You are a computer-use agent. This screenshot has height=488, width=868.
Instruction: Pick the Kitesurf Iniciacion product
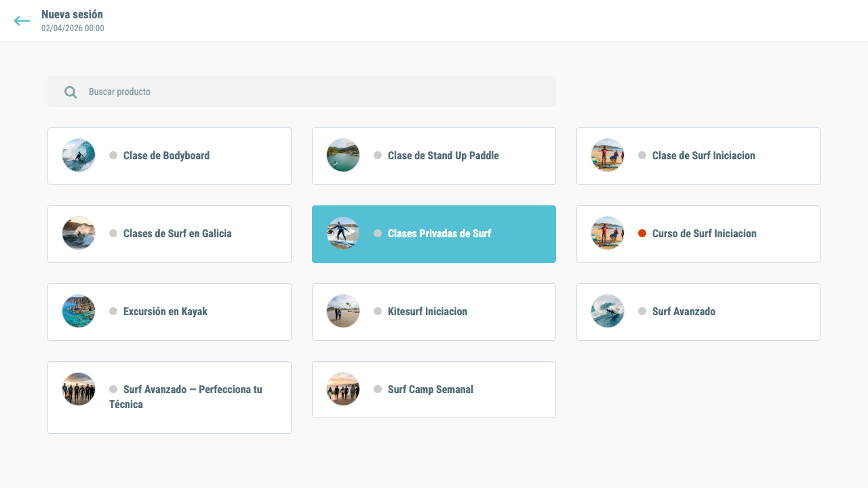click(x=434, y=312)
